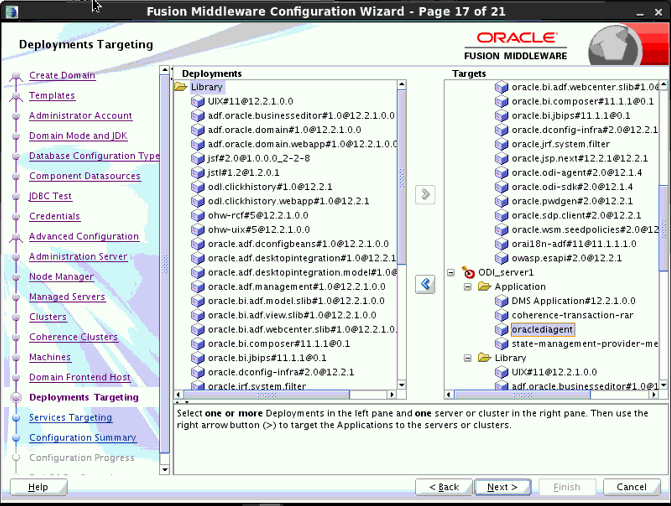Click Application folder icon under ODI_server1
This screenshot has width=671, height=506.
484,286
